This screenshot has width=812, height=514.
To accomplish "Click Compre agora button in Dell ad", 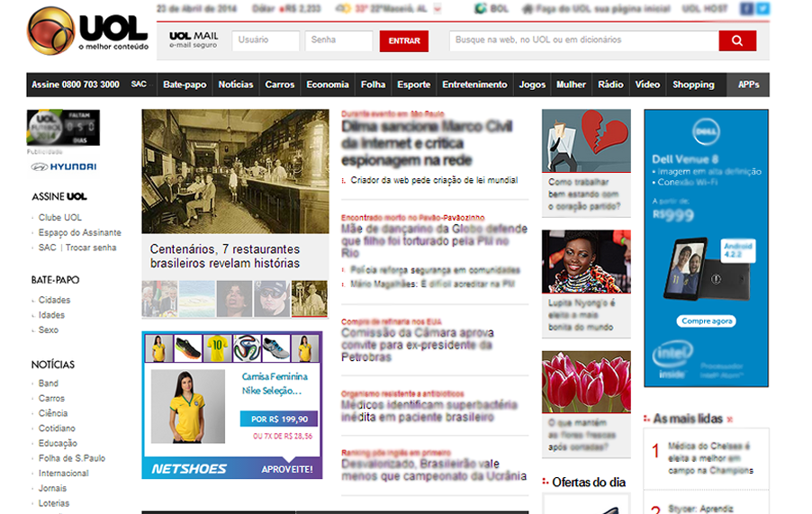I will pyautogui.click(x=707, y=321).
